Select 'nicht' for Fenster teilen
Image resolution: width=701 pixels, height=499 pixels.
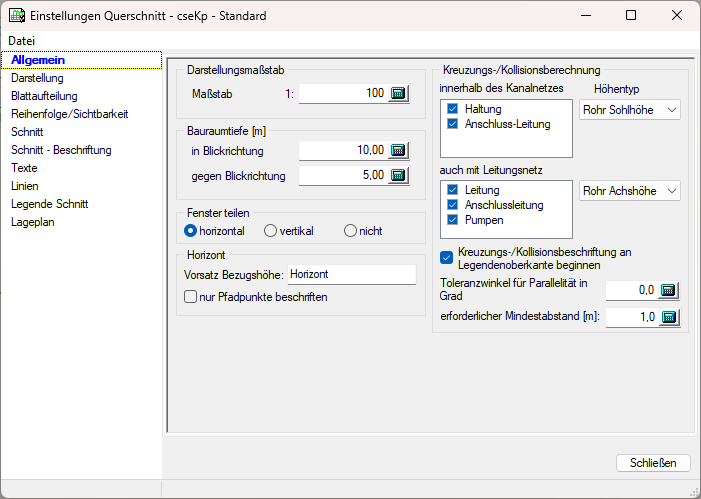[x=350, y=231]
